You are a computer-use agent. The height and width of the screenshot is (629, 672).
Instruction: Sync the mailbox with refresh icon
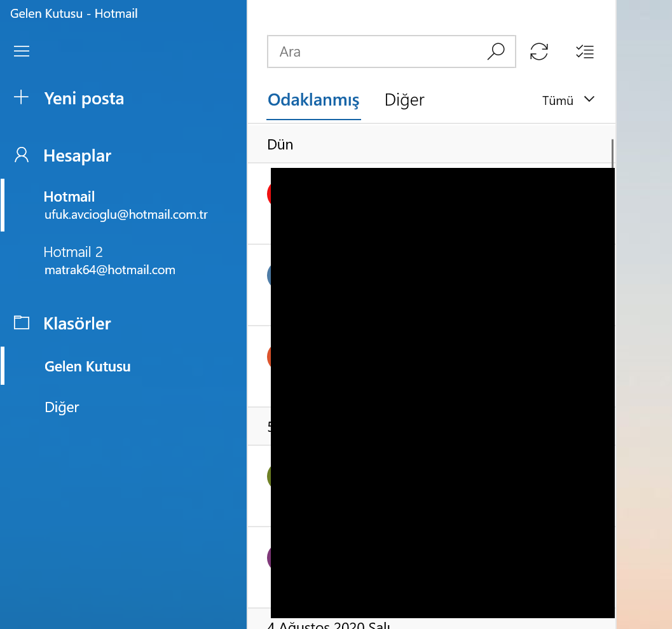(x=538, y=52)
